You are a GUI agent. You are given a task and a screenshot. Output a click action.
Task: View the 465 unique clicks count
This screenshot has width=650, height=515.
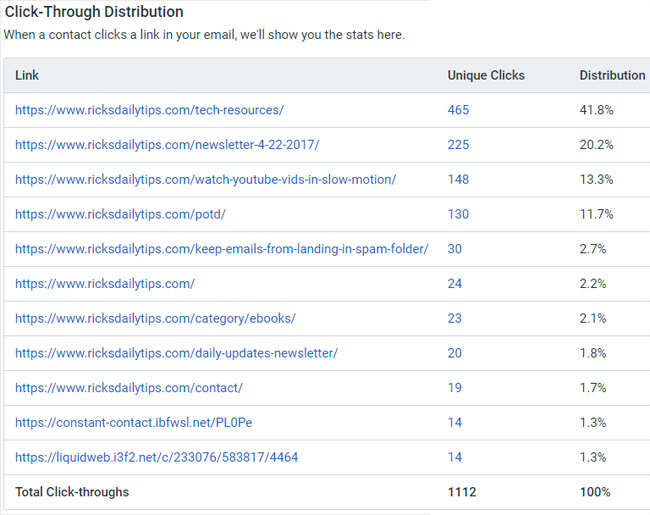(x=458, y=110)
